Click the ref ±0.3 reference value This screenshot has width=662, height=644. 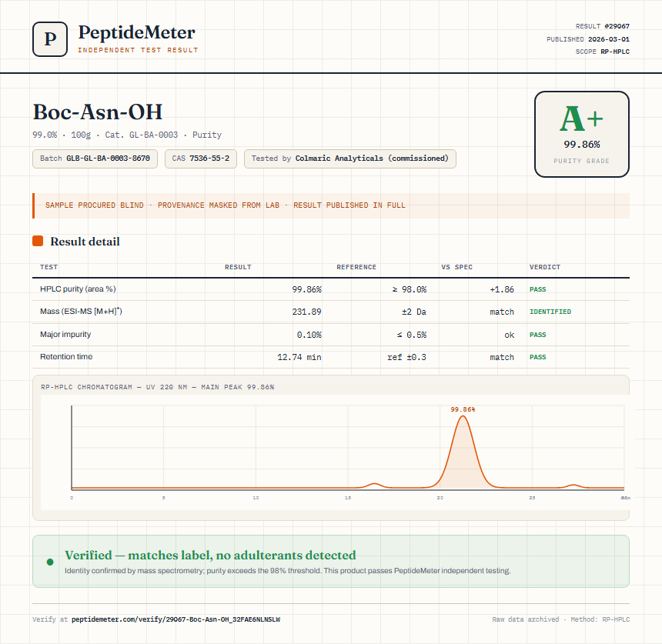pyautogui.click(x=406, y=357)
